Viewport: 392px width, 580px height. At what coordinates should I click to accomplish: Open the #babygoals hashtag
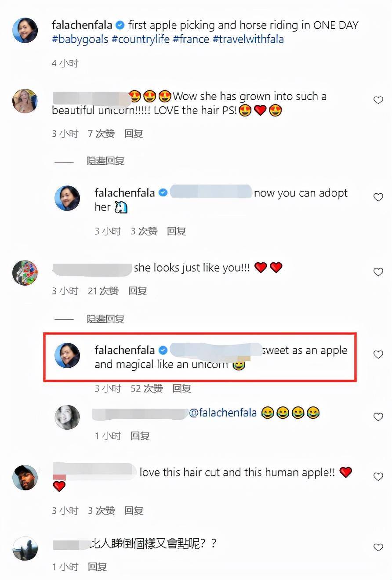[80, 39]
